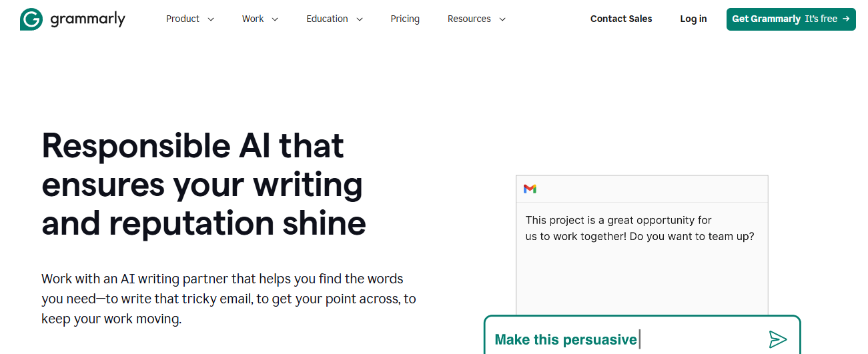Image resolution: width=868 pixels, height=354 pixels.
Task: Click the Grammarly logo icon
Action: point(31,19)
